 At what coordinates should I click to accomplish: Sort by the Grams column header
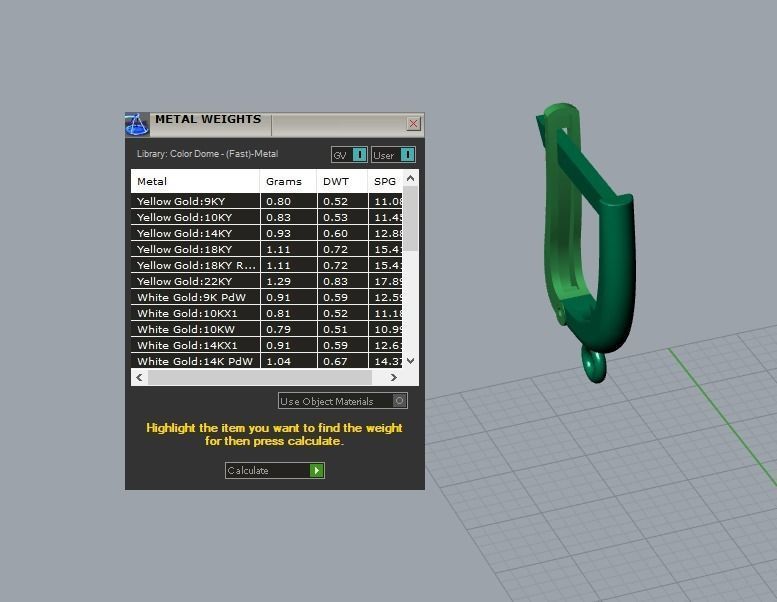288,181
